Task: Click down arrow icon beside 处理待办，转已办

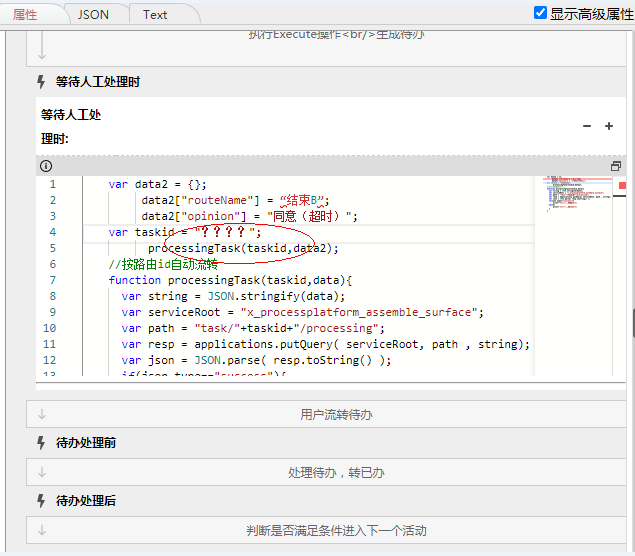Action: pos(42,472)
